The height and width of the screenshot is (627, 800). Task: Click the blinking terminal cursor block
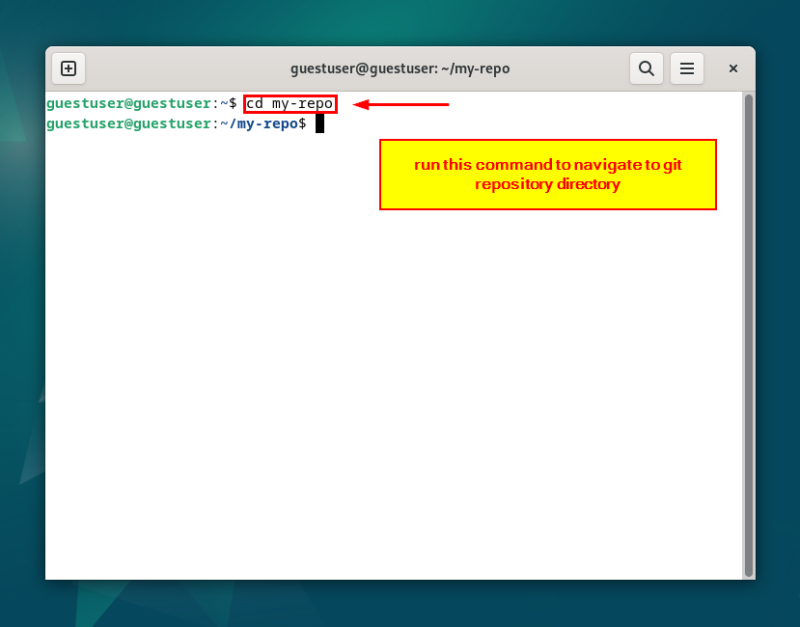click(319, 121)
